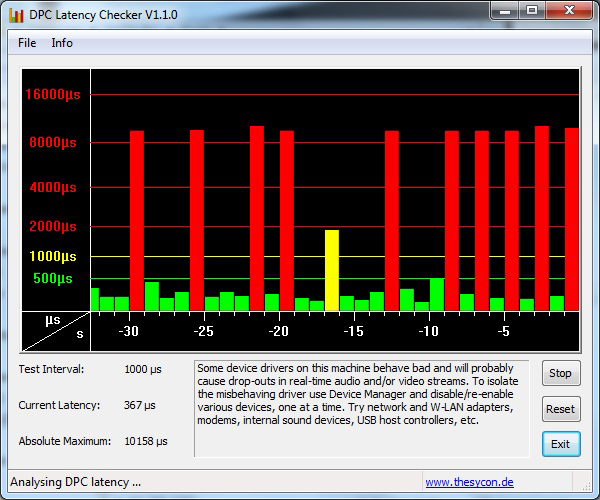Open the Info menu
Image resolution: width=600 pixels, height=500 pixels.
tap(62, 43)
